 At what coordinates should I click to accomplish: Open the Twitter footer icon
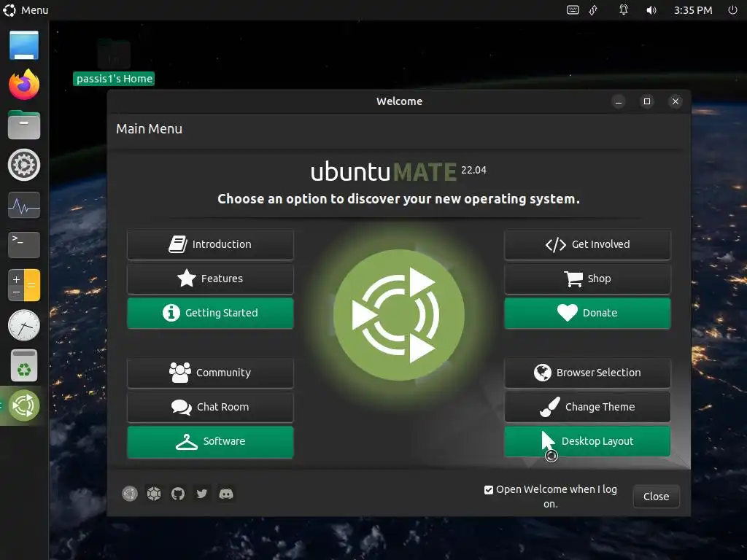point(202,494)
